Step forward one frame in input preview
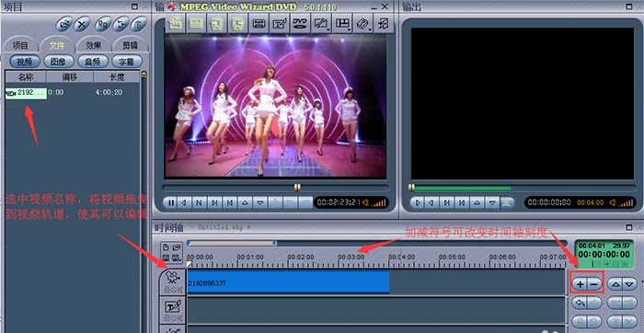Screen dimensions: 644x333 pos(214,202)
